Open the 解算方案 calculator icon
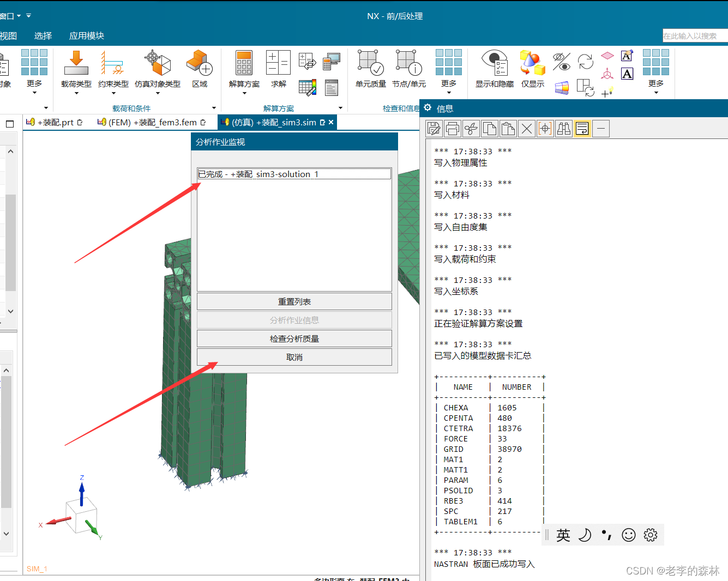Image resolution: width=728 pixels, height=581 pixels. tap(244, 63)
